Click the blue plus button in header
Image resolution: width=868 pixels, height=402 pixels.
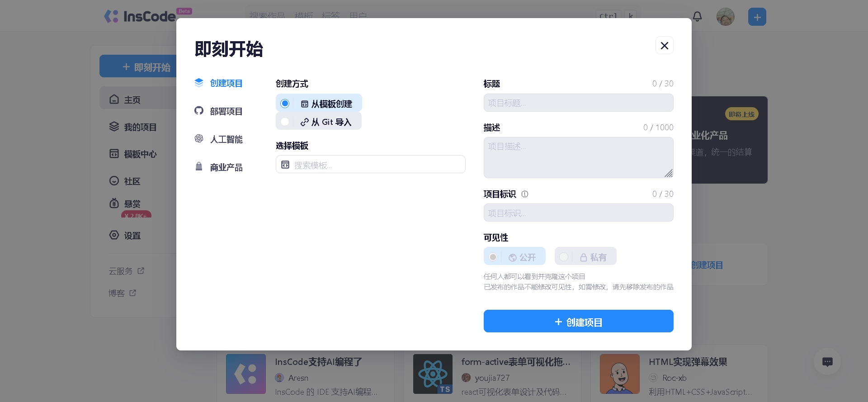(x=757, y=17)
